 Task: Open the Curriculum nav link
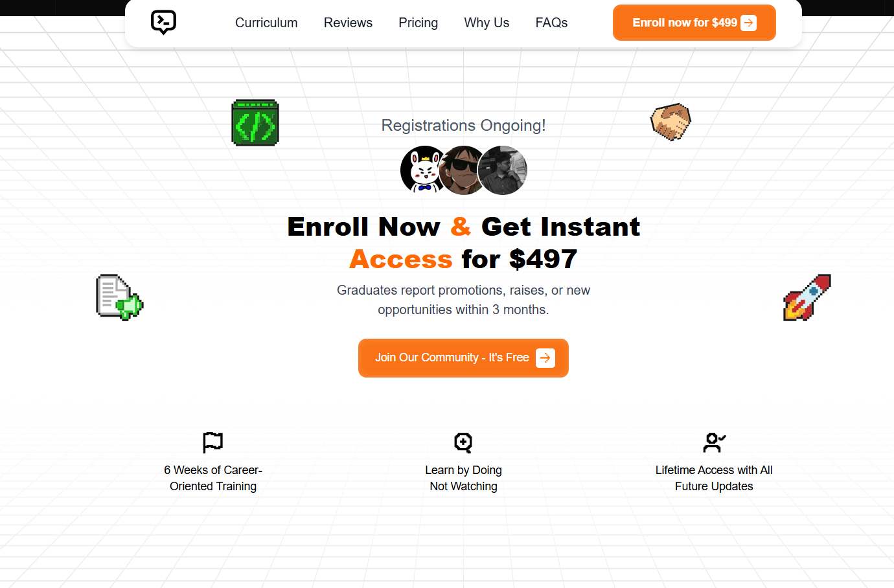pyautogui.click(x=266, y=23)
